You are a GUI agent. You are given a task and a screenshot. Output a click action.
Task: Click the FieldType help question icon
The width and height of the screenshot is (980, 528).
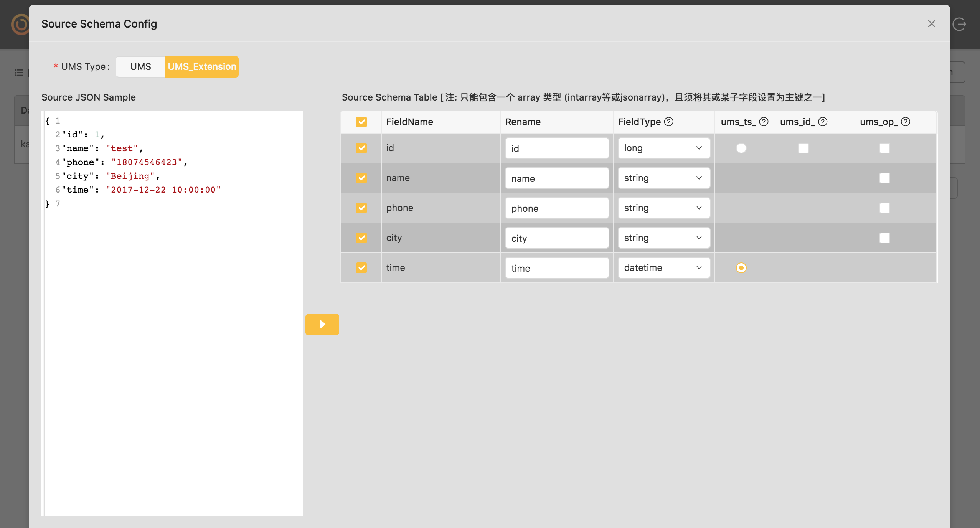coord(669,122)
